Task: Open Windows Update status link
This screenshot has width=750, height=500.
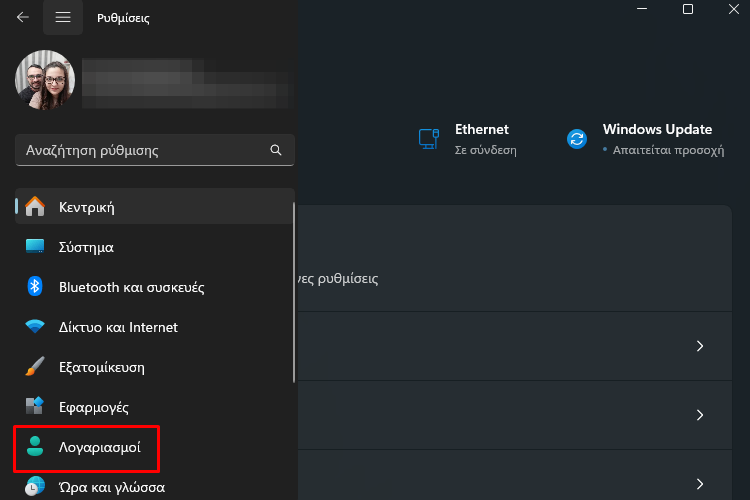Action: click(656, 130)
